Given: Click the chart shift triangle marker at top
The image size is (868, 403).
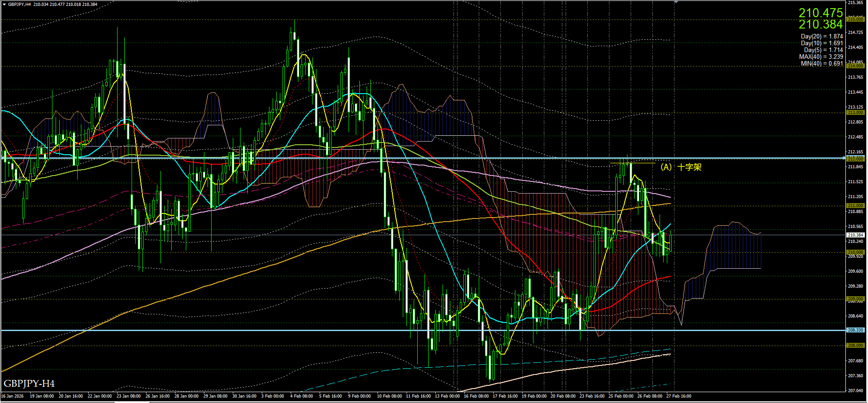Looking at the screenshot, I should click(x=676, y=2).
